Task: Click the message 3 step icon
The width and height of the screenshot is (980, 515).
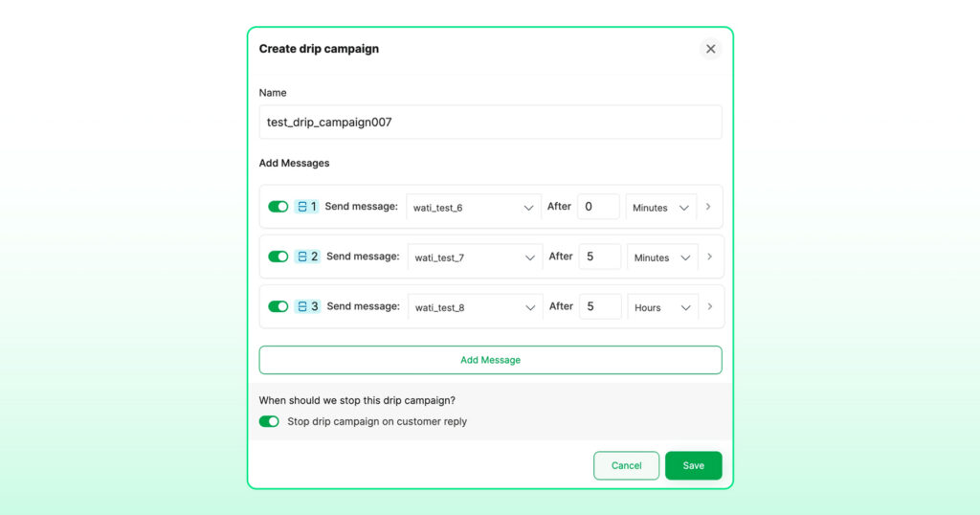Action: [x=302, y=307]
